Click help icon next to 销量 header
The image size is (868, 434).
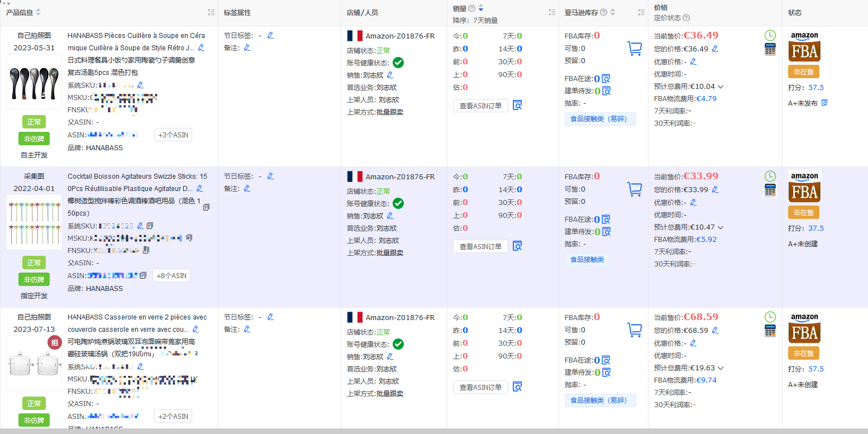[x=472, y=8]
